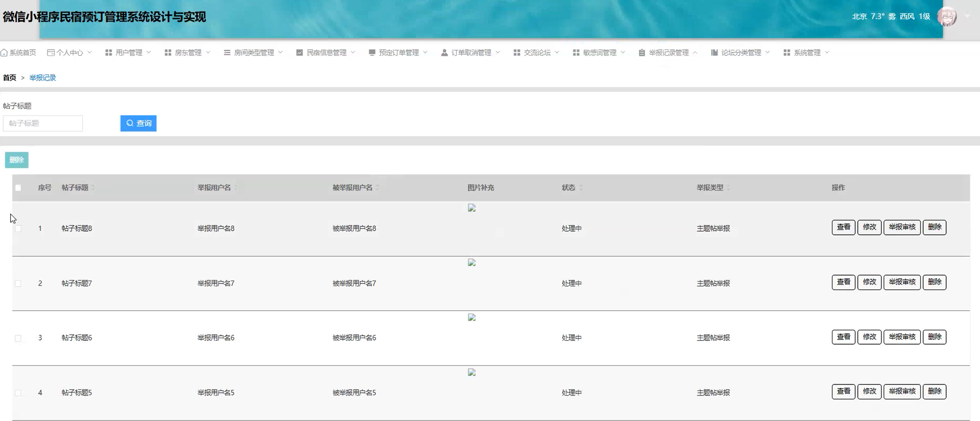Click the 系统管理 grid icon

click(x=787, y=53)
